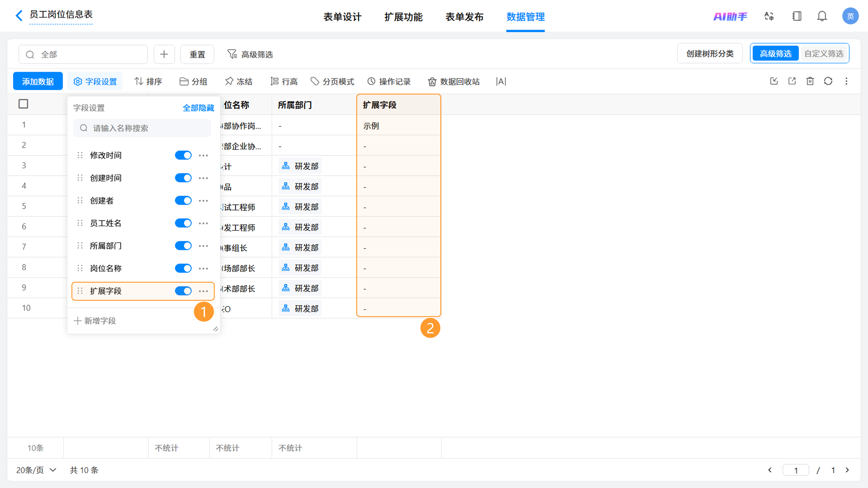
Task: Open the 20条/页 page size dropdown
Action: (36, 470)
